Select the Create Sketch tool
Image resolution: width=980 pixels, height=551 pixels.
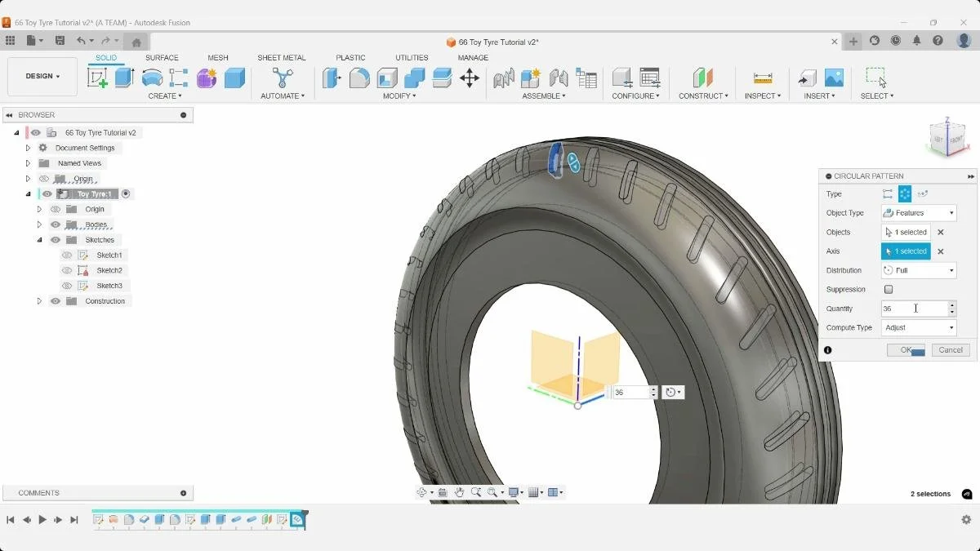97,78
